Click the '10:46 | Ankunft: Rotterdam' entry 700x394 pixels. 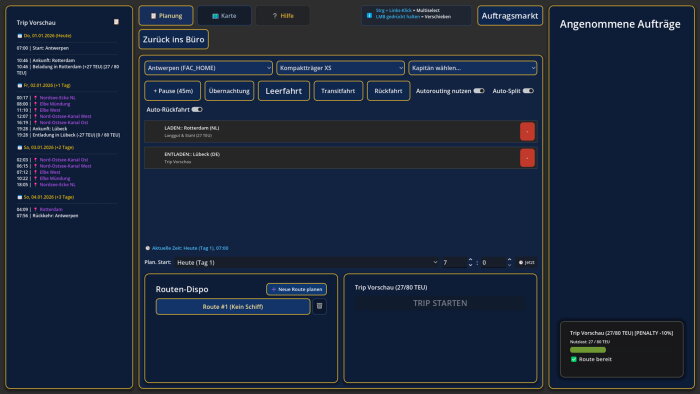[x=46, y=60]
